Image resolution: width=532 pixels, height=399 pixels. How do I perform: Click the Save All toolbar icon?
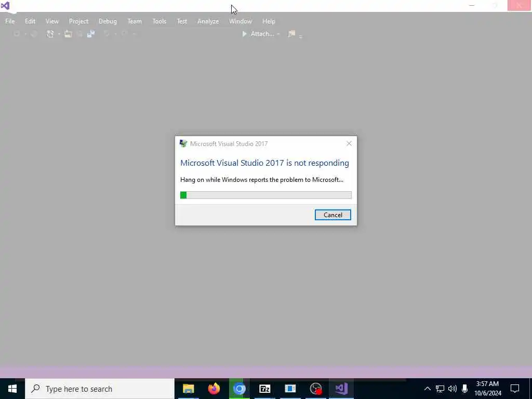point(91,34)
